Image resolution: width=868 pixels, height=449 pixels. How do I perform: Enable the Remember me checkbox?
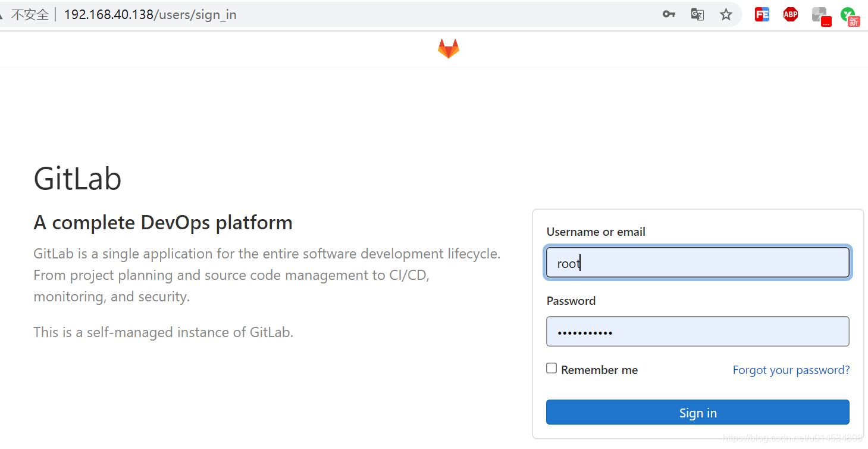click(x=551, y=369)
